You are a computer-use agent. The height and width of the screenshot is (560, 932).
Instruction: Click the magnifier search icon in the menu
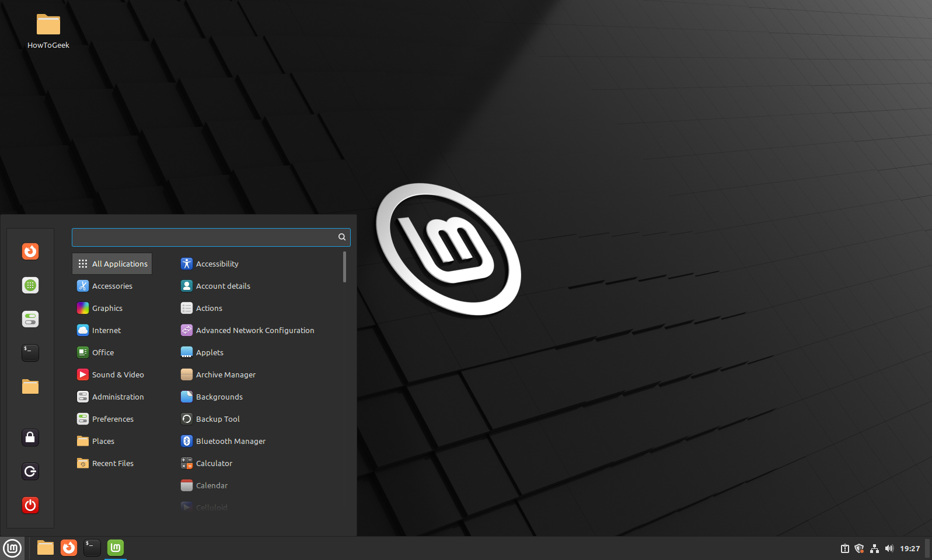(342, 237)
